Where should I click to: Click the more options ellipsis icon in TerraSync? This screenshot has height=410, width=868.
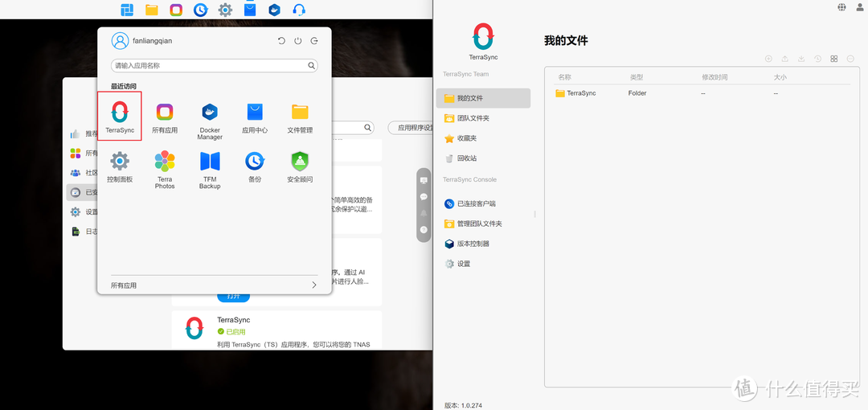pyautogui.click(x=851, y=59)
